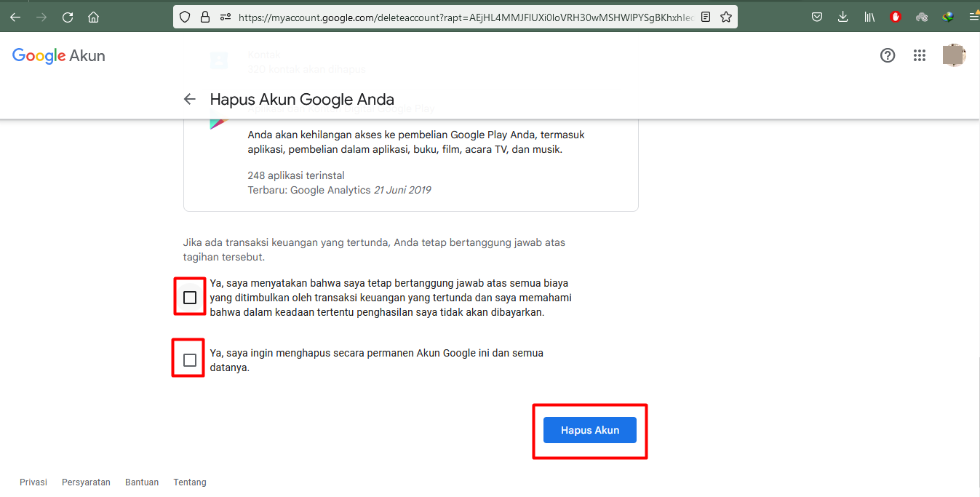
Task: Click the colorful download manager extension icon
Action: (948, 17)
